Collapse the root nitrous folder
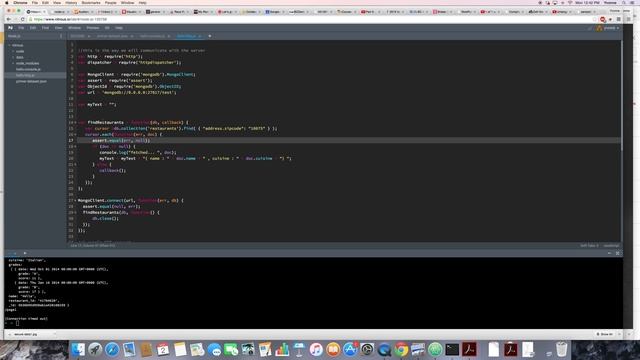The width and height of the screenshot is (640, 360). [9, 45]
